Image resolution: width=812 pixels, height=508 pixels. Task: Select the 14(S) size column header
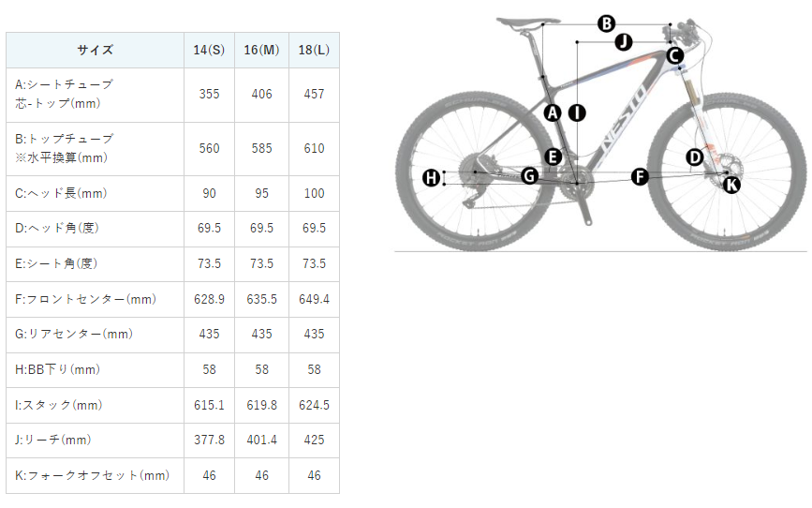pos(209,50)
